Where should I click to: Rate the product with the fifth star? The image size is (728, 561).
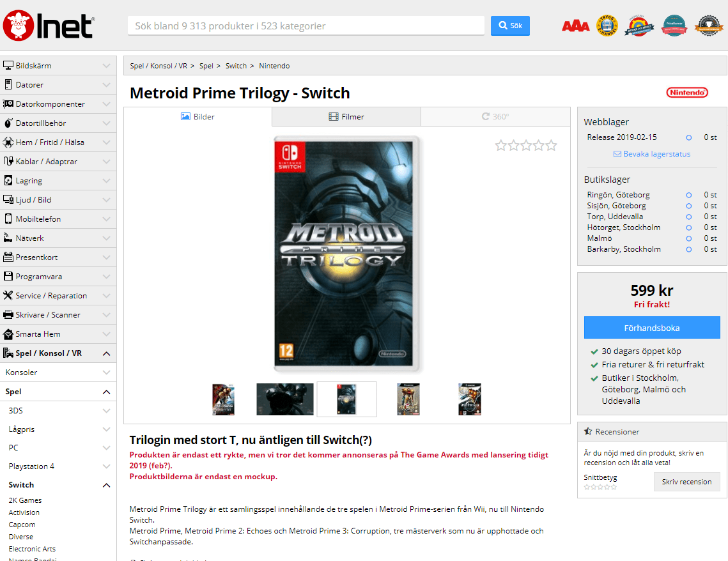pos(551,146)
